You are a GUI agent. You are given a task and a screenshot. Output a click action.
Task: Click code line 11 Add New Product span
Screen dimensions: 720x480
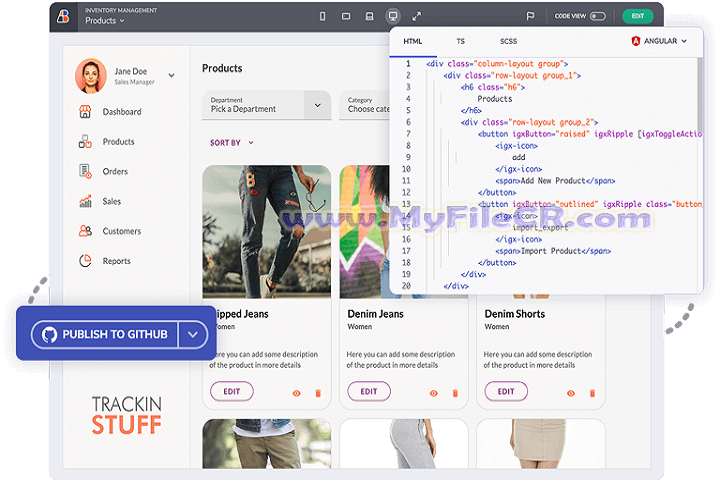point(555,181)
